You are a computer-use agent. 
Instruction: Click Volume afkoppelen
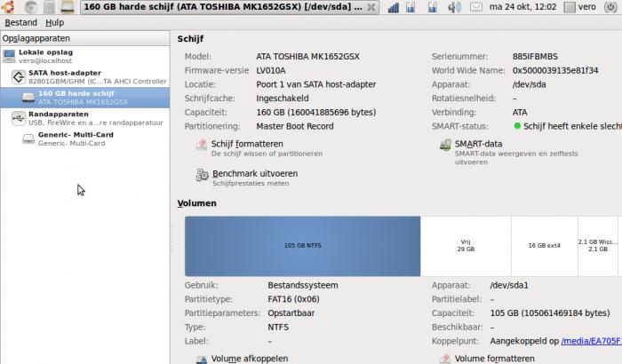tap(250, 359)
